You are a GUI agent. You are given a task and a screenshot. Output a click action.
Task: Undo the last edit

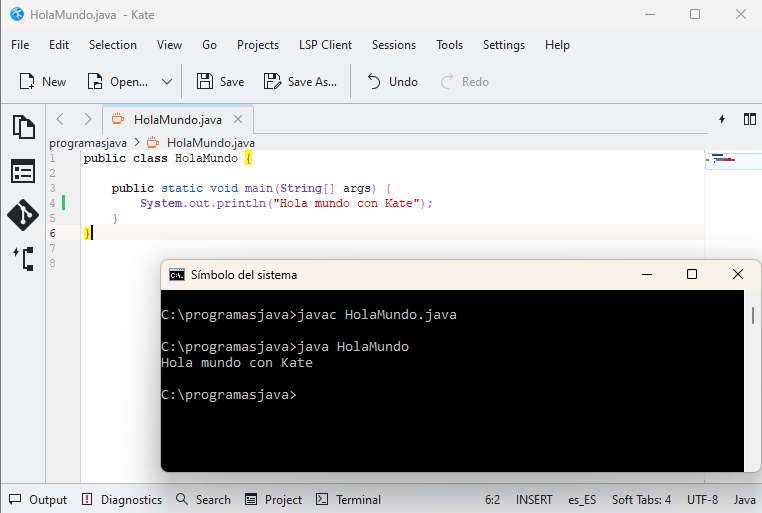(392, 82)
